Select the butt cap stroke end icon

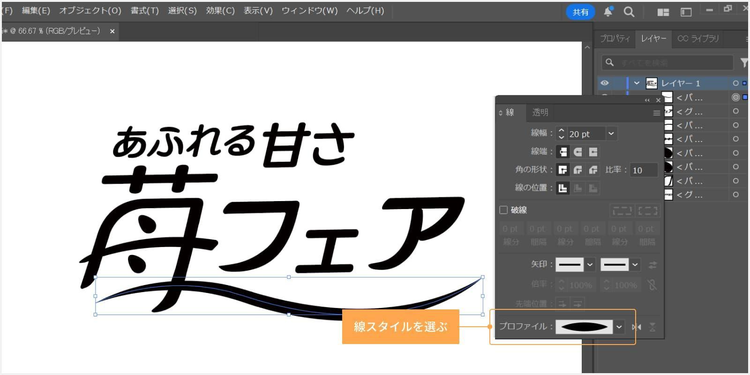[563, 152]
